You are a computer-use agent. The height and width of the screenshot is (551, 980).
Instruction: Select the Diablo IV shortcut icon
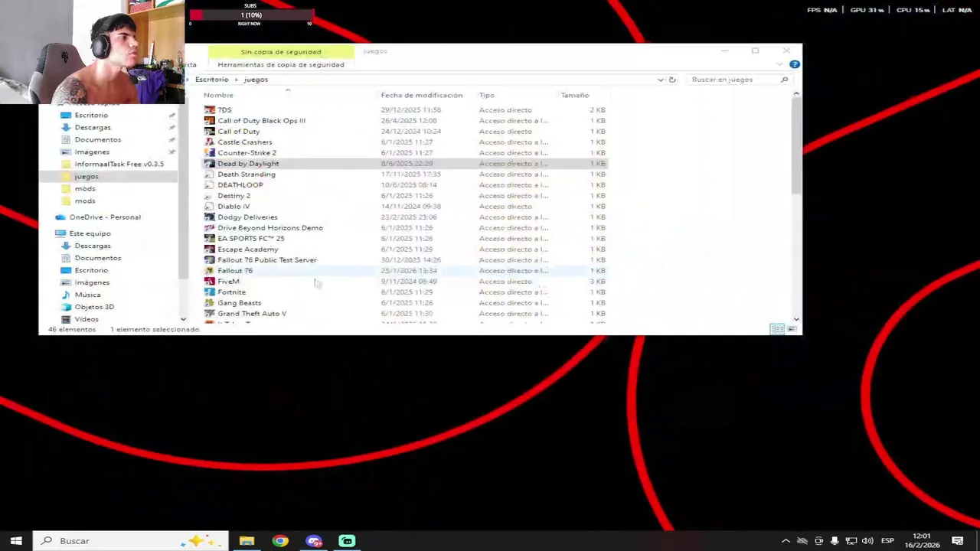tap(210, 207)
